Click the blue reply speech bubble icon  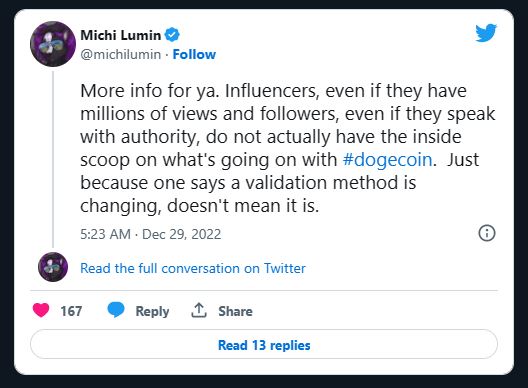[116, 310]
